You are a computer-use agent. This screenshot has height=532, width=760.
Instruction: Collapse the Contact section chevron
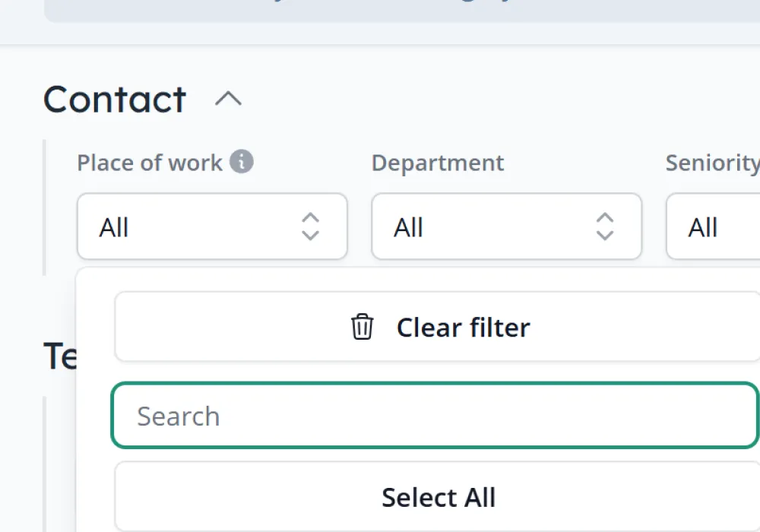point(228,99)
